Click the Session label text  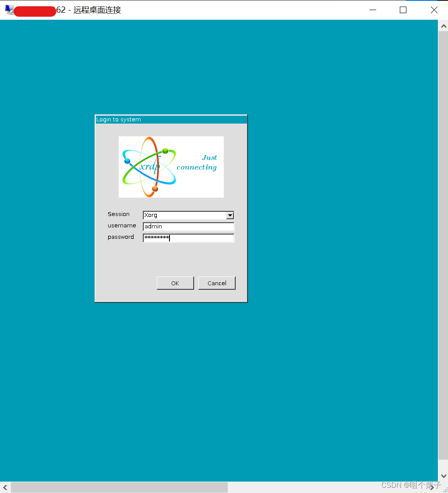(118, 214)
